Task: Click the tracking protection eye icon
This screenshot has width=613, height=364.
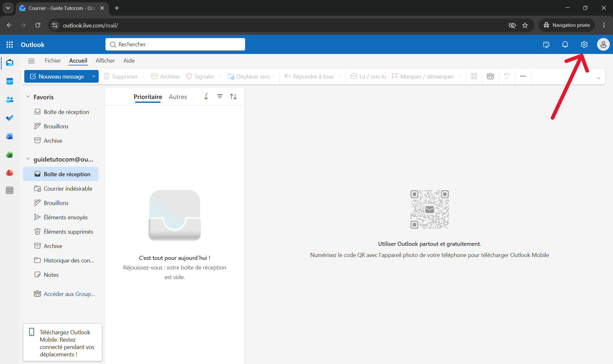Action: click(512, 25)
